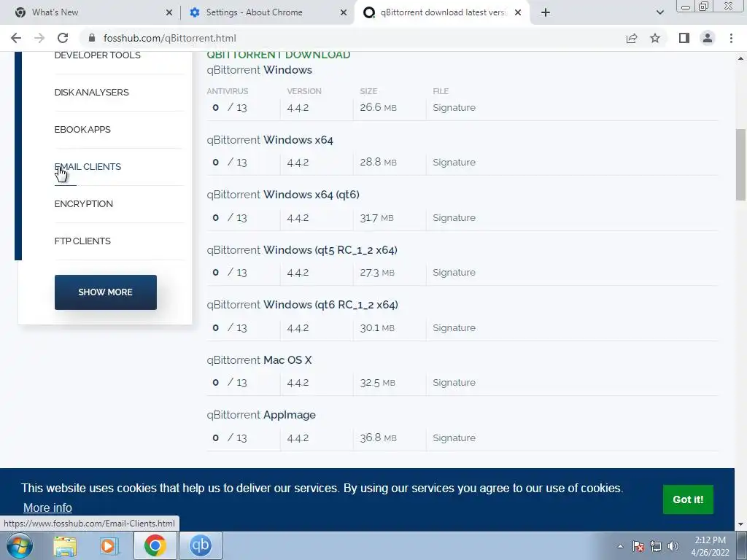747x560 pixels.
Task: View antivirus result 0/13 for Mac OS X
Action: click(230, 382)
